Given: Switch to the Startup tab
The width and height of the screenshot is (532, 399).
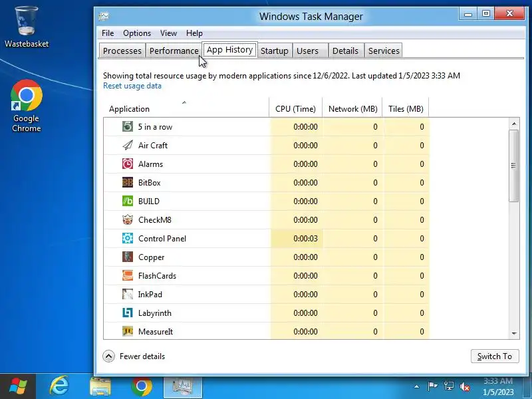Looking at the screenshot, I should [274, 51].
